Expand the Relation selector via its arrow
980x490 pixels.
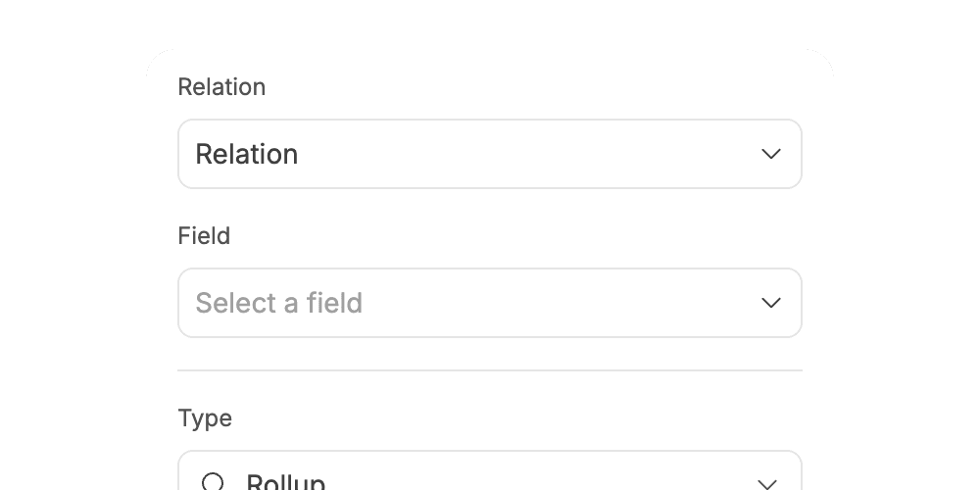[771, 154]
